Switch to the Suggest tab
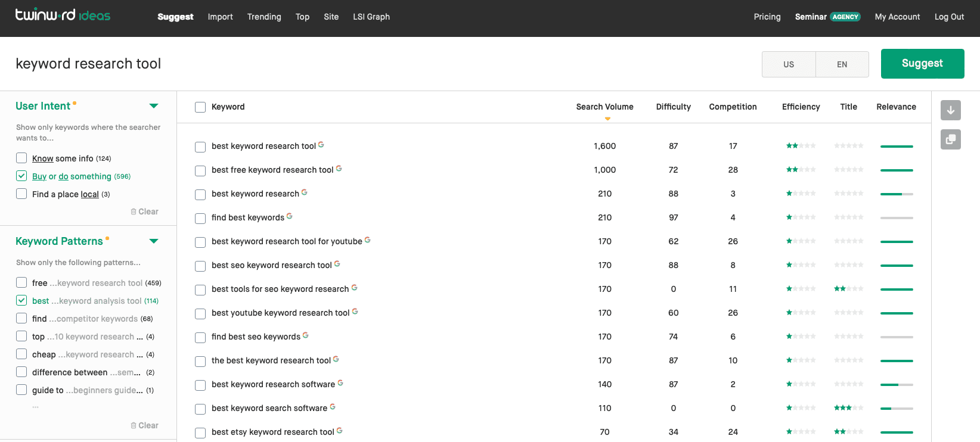Image resolution: width=980 pixels, height=442 pixels. pyautogui.click(x=175, y=17)
